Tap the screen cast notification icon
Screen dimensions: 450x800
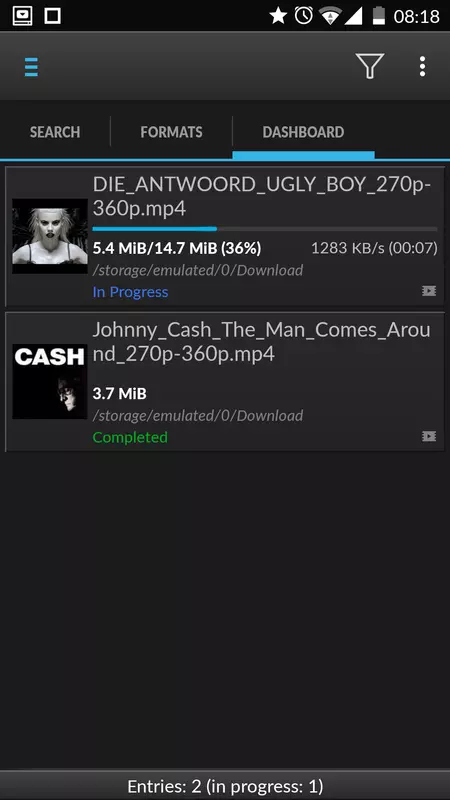coord(22,16)
